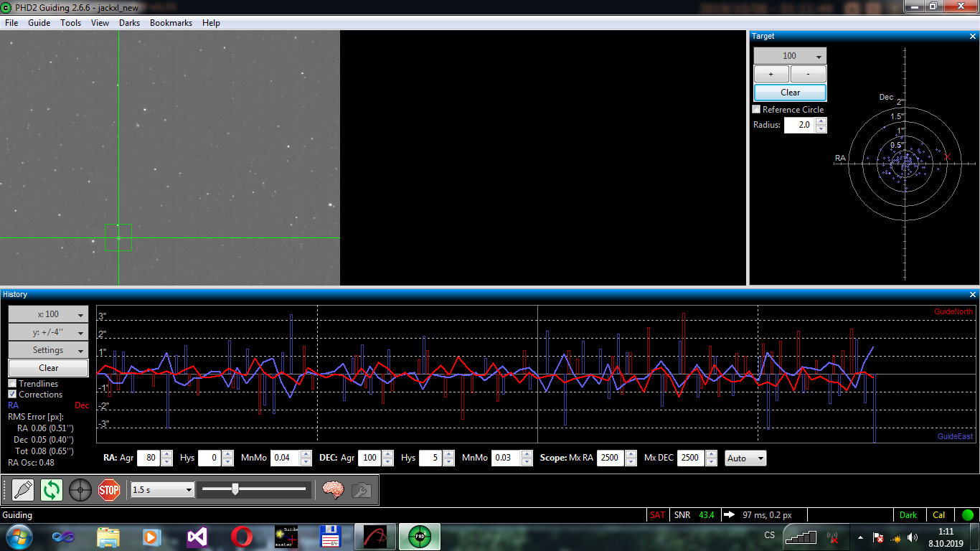Click the History panel Clear button
The height and width of the screenshot is (551, 980).
coord(48,368)
